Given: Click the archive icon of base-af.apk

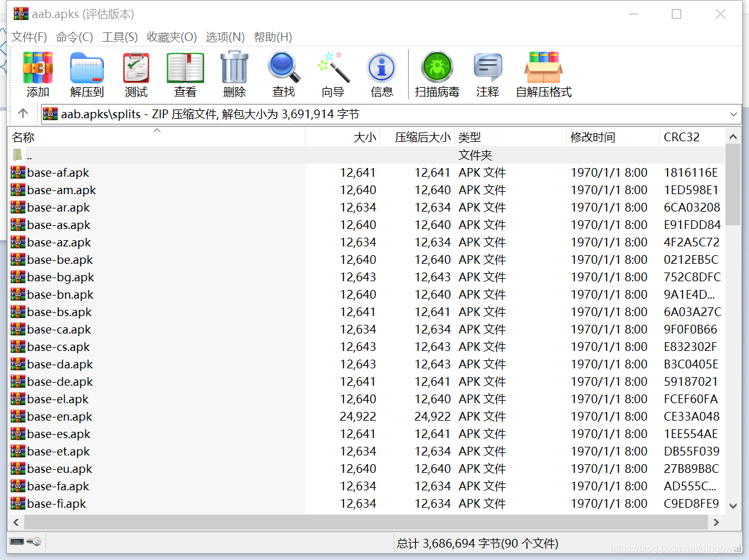Looking at the screenshot, I should click(18, 172).
